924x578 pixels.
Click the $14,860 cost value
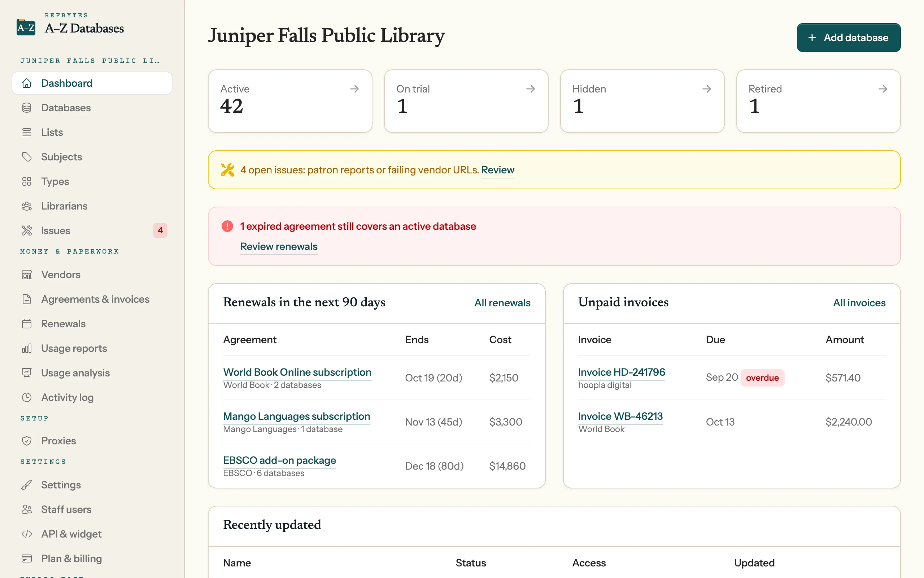pos(507,466)
